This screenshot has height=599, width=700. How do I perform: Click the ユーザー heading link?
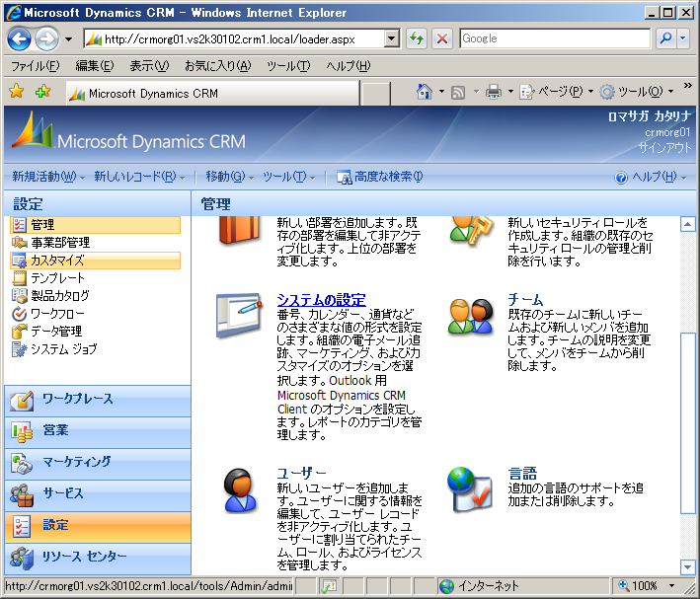point(301,473)
